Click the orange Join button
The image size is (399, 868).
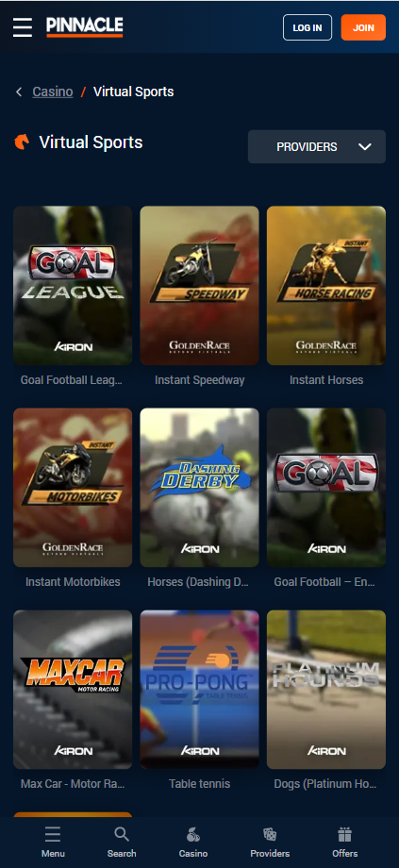point(363,27)
